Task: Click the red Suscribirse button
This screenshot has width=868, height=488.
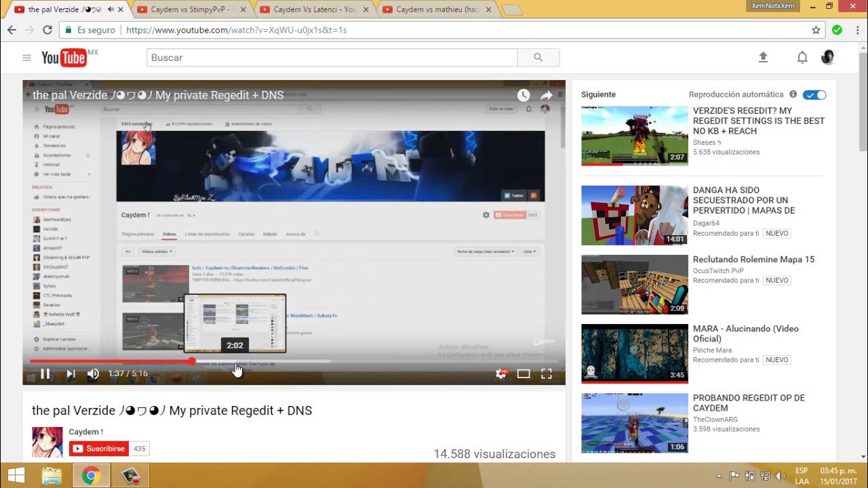Action: [98, 449]
